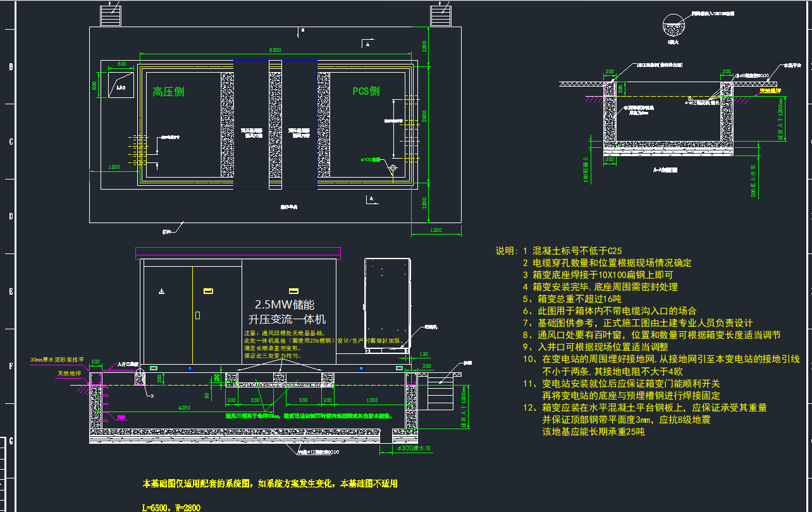Select the magenta roof outline of the cabinet
812x512 pixels.
pyautogui.click(x=238, y=253)
